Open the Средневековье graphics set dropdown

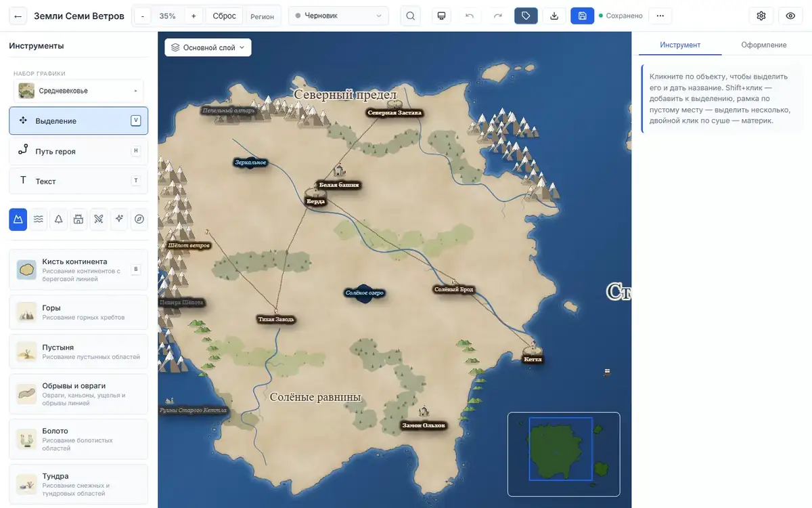[78, 91]
